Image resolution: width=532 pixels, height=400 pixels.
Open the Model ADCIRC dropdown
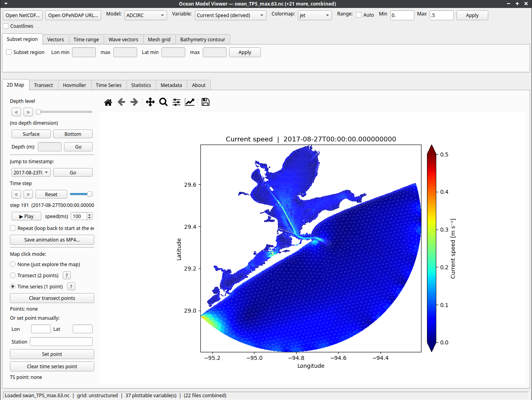[x=146, y=15]
